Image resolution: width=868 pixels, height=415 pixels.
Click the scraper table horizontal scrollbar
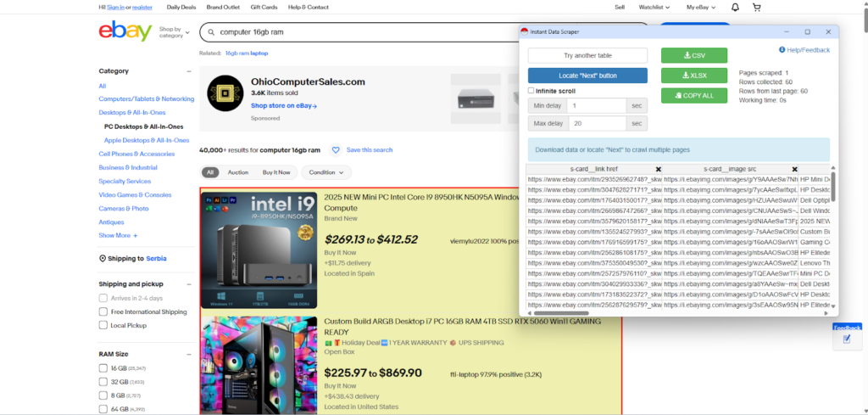pyautogui.click(x=562, y=313)
